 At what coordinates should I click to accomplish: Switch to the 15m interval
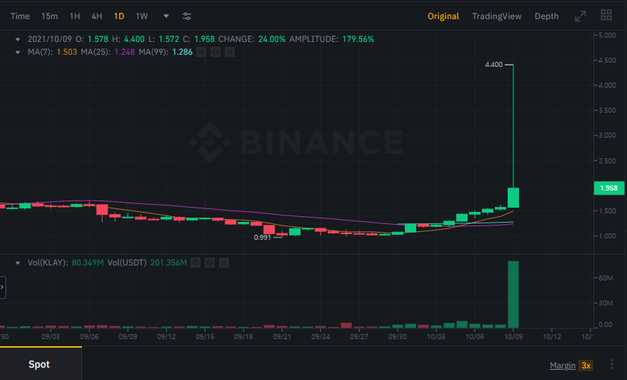tap(50, 16)
